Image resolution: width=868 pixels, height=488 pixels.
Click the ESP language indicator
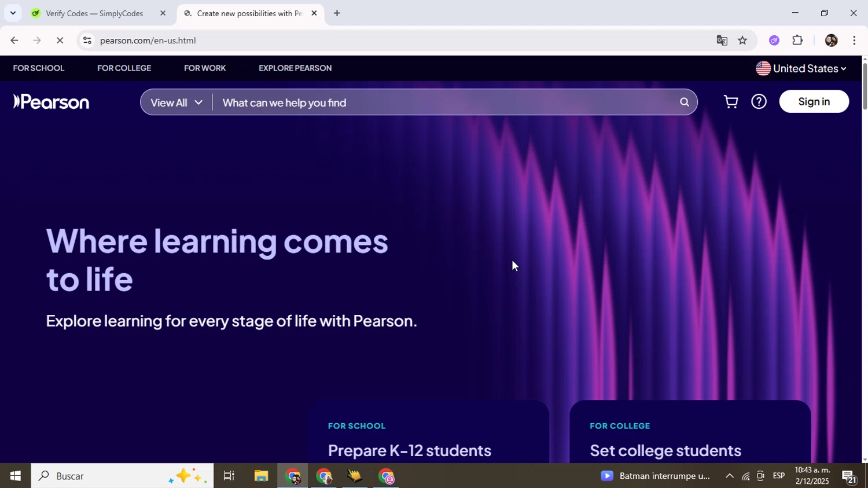tap(779, 476)
